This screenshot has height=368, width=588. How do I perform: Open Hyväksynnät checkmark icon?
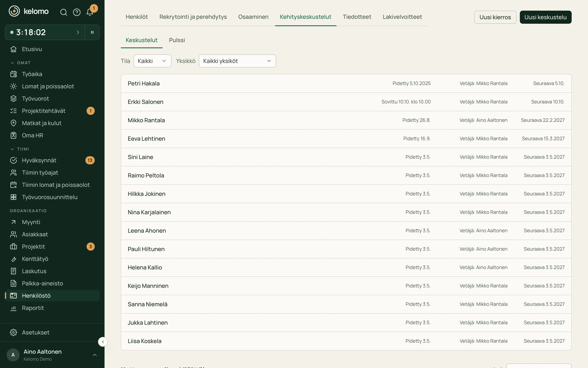(x=14, y=160)
